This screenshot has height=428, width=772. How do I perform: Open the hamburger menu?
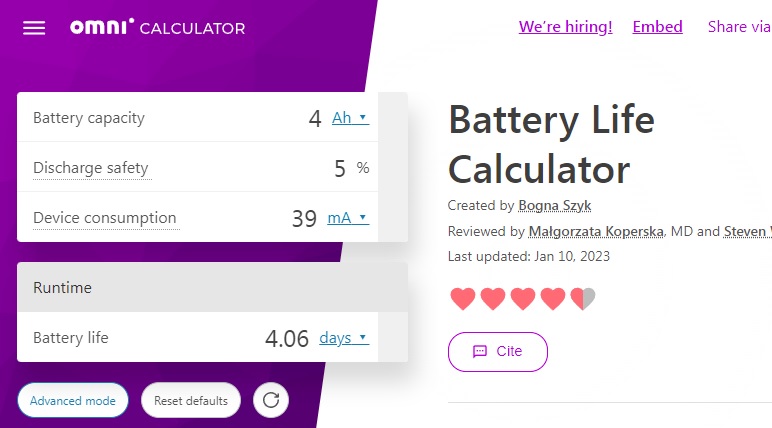point(34,28)
